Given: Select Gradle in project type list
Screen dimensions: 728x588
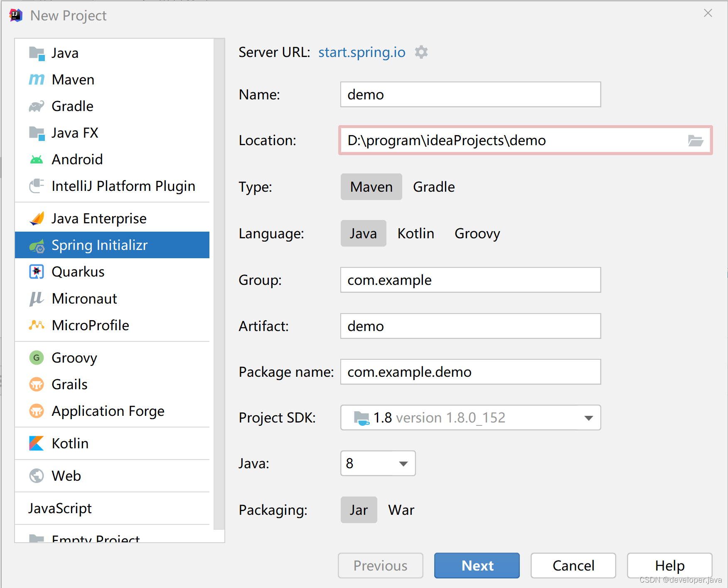Looking at the screenshot, I should coord(112,106).
